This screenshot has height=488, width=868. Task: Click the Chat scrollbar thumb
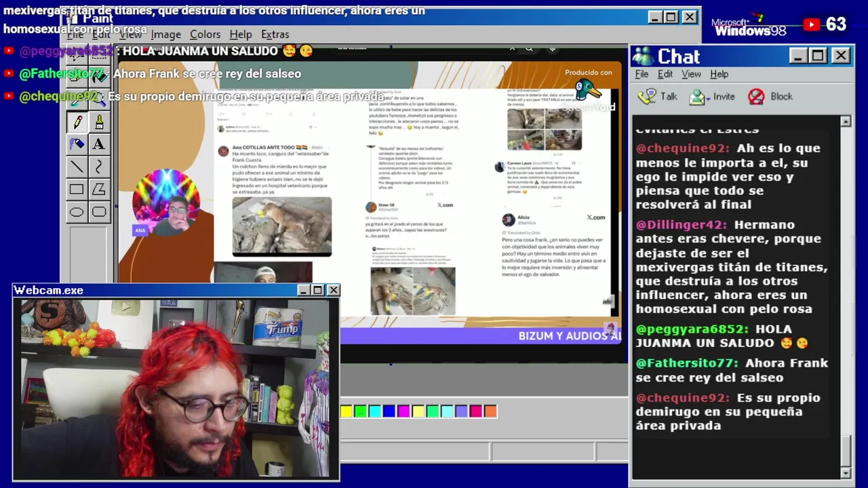coord(846,451)
